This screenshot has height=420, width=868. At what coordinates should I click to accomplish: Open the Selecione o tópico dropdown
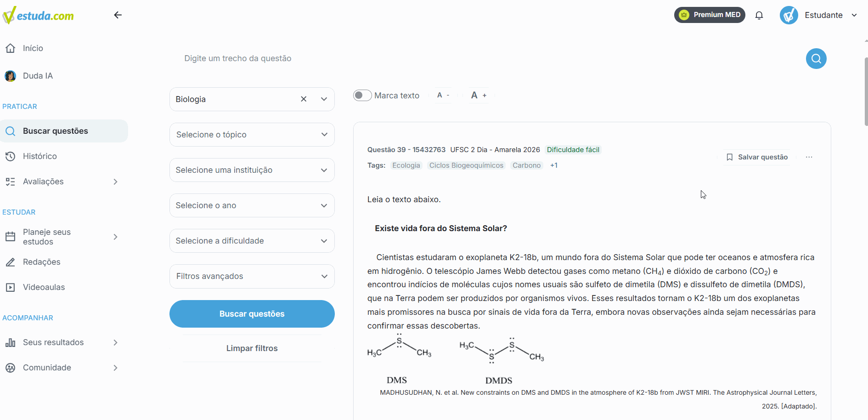coord(252,135)
